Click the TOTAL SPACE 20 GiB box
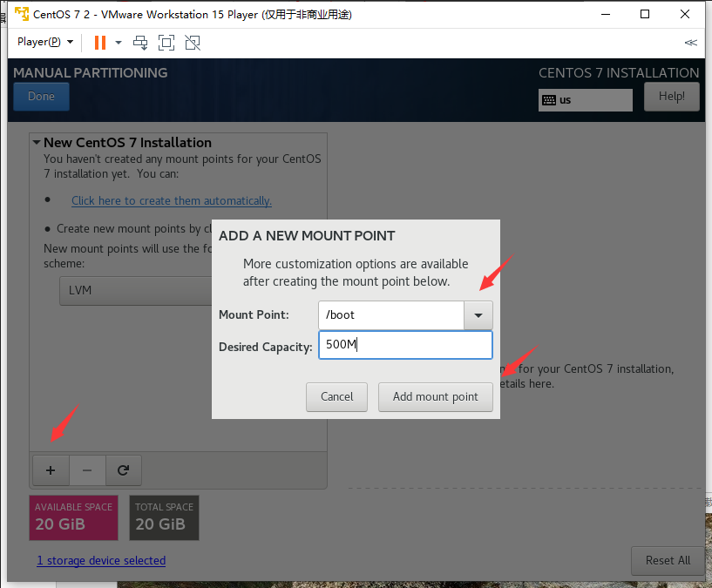 point(164,517)
